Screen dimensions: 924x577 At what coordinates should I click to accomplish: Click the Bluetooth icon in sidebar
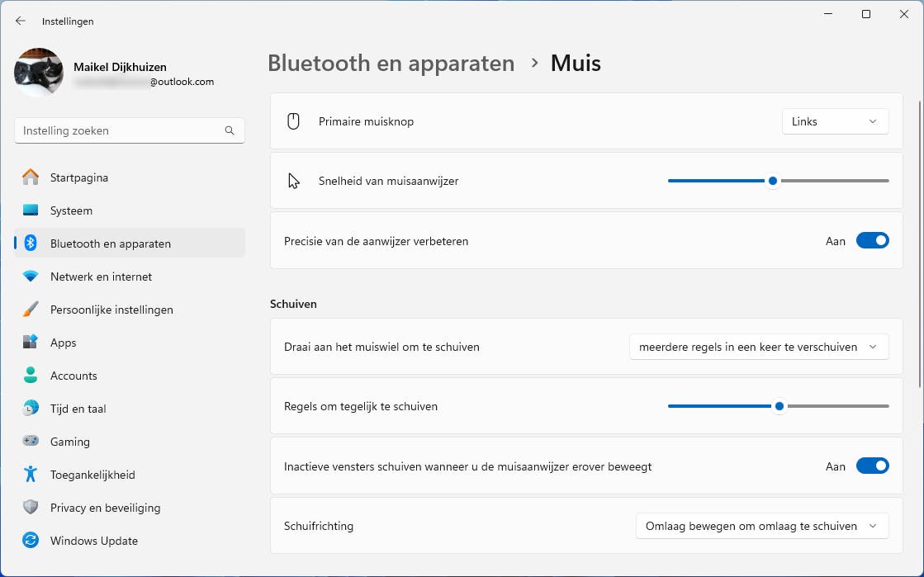point(31,244)
